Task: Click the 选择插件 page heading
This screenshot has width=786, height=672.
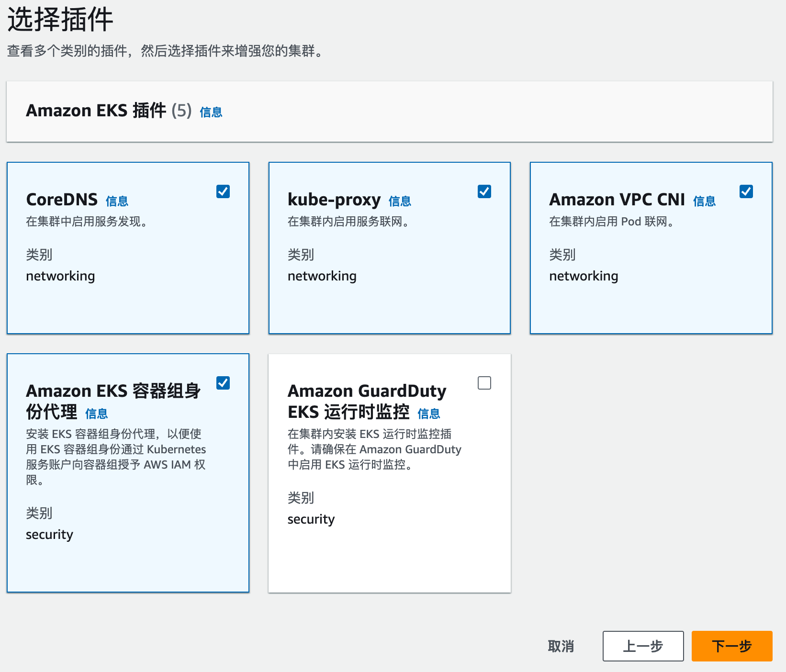Action: click(x=60, y=20)
